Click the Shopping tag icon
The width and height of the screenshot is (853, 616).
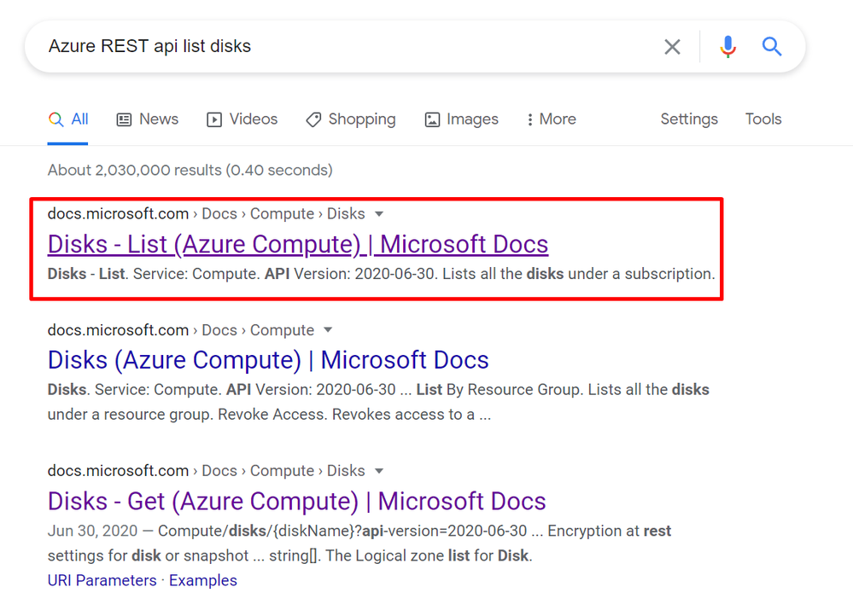click(x=313, y=119)
